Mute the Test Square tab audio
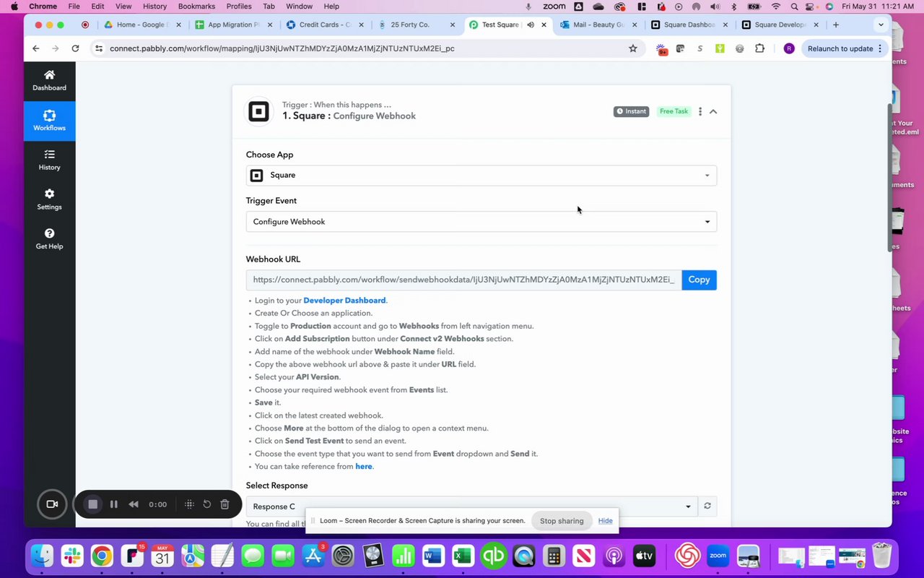Viewport: 924px width, 578px height. click(x=531, y=25)
